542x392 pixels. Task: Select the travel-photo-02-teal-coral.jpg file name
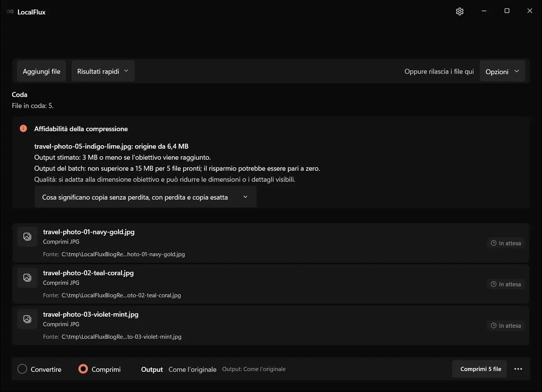click(x=88, y=273)
